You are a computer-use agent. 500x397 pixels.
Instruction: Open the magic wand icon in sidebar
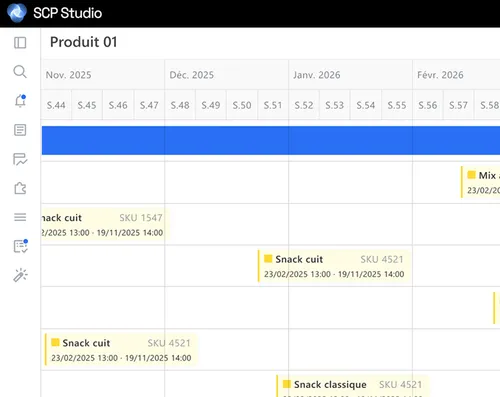tap(20, 275)
